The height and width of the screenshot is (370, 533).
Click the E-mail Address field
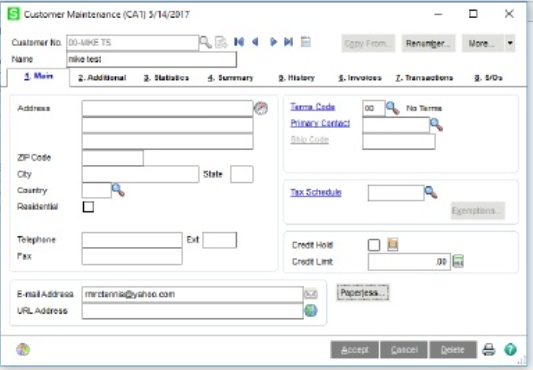(x=192, y=294)
